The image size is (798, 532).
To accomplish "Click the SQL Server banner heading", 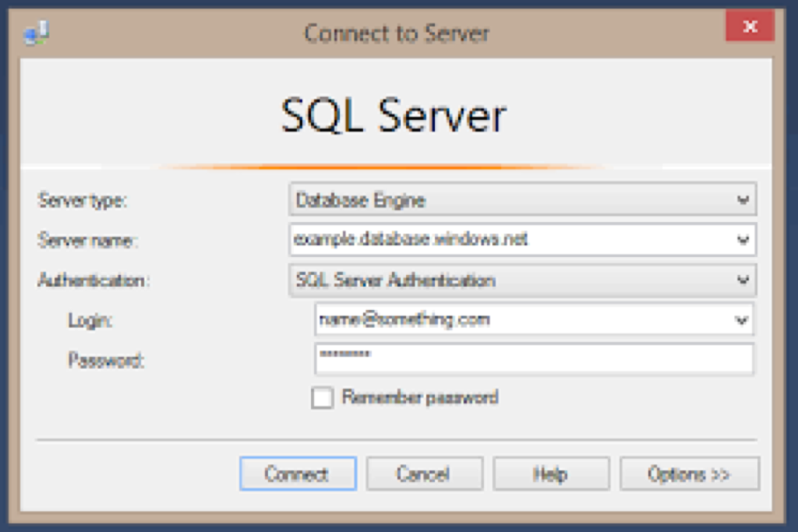I will (394, 115).
